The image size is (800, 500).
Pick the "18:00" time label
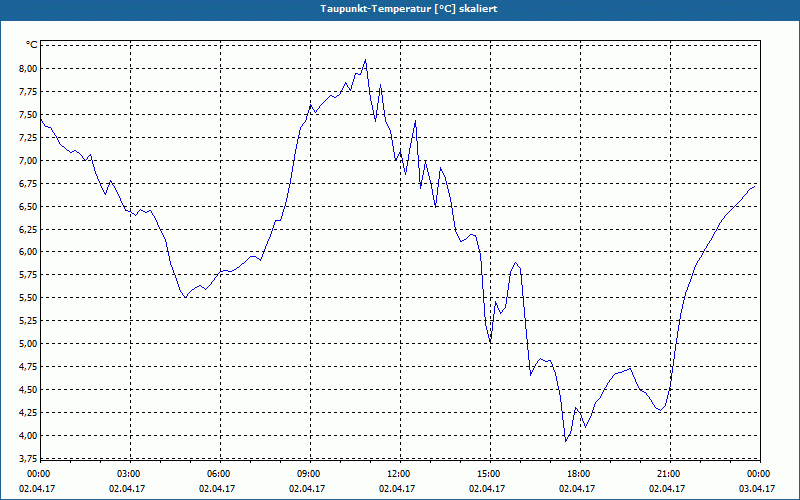(x=580, y=474)
